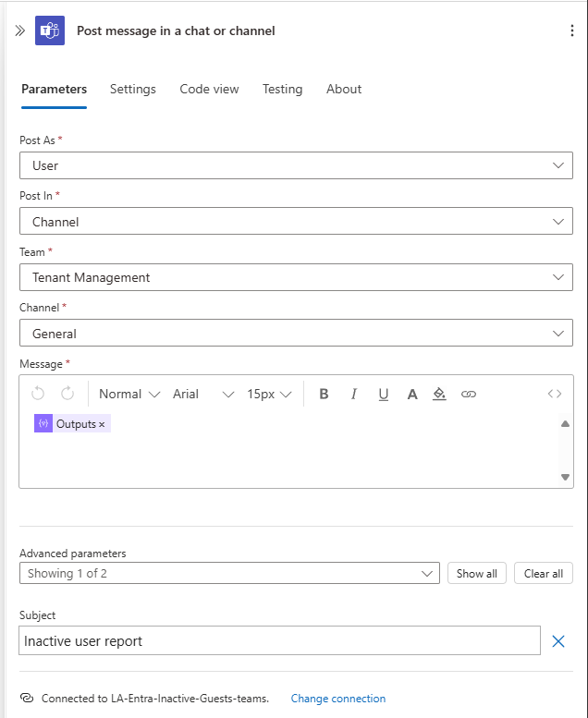Open the font color picker
Viewport: 588px width, 718px height.
click(412, 394)
